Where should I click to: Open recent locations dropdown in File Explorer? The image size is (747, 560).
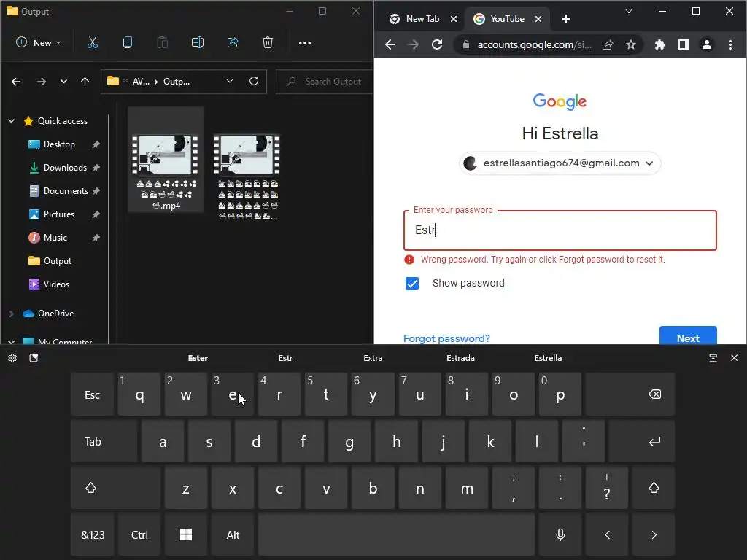click(x=63, y=82)
